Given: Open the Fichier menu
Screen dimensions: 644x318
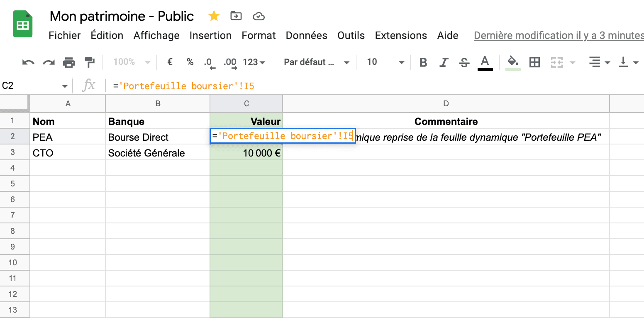Looking at the screenshot, I should coord(65,36).
